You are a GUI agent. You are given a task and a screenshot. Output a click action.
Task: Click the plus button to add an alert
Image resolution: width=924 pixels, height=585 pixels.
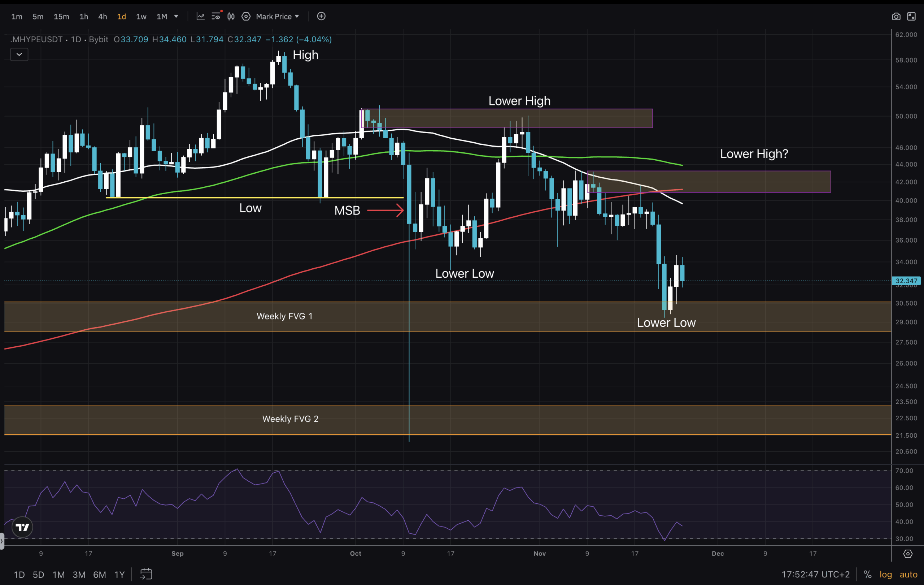(321, 16)
